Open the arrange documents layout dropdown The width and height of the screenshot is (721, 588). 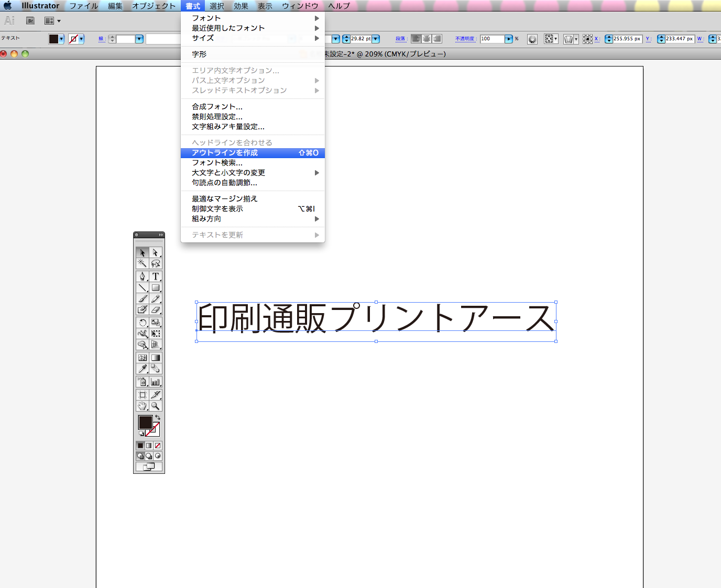52,21
